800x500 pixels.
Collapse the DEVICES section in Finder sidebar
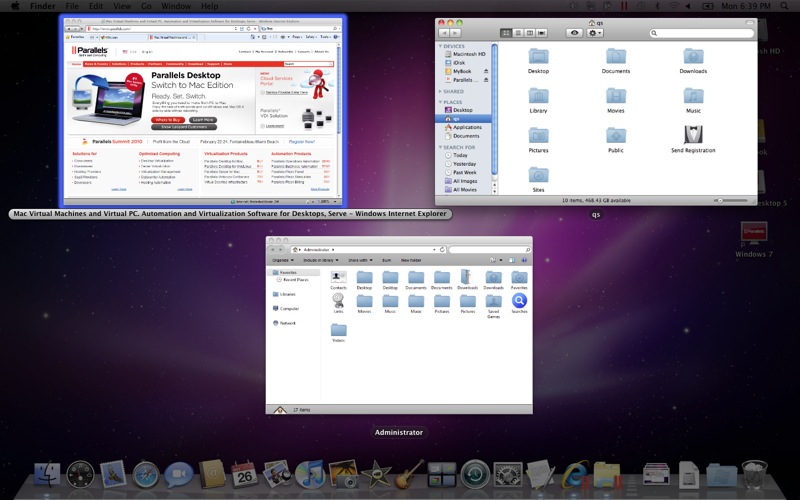click(x=441, y=46)
